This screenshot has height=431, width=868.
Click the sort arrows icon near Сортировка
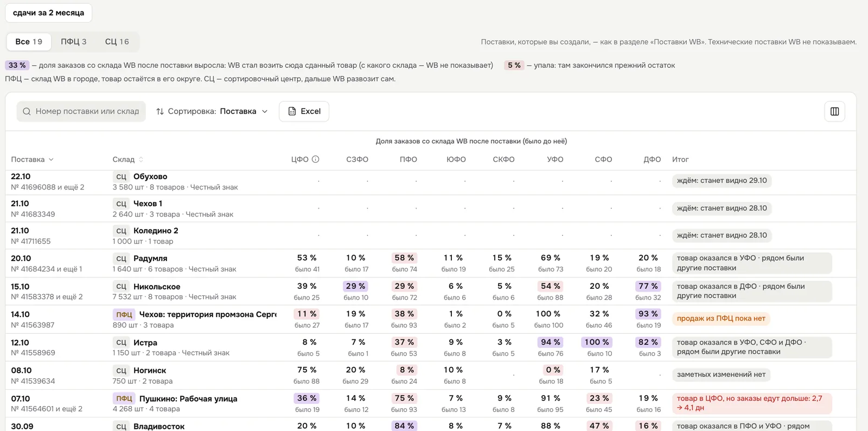pyautogui.click(x=160, y=111)
